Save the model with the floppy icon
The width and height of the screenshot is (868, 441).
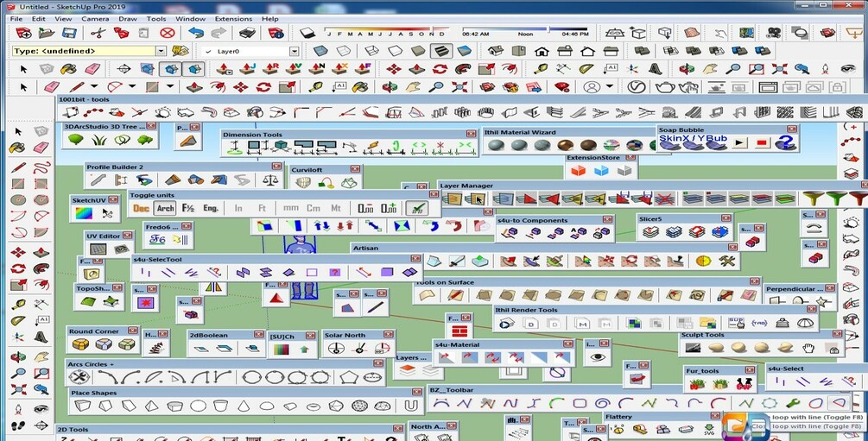(69, 33)
